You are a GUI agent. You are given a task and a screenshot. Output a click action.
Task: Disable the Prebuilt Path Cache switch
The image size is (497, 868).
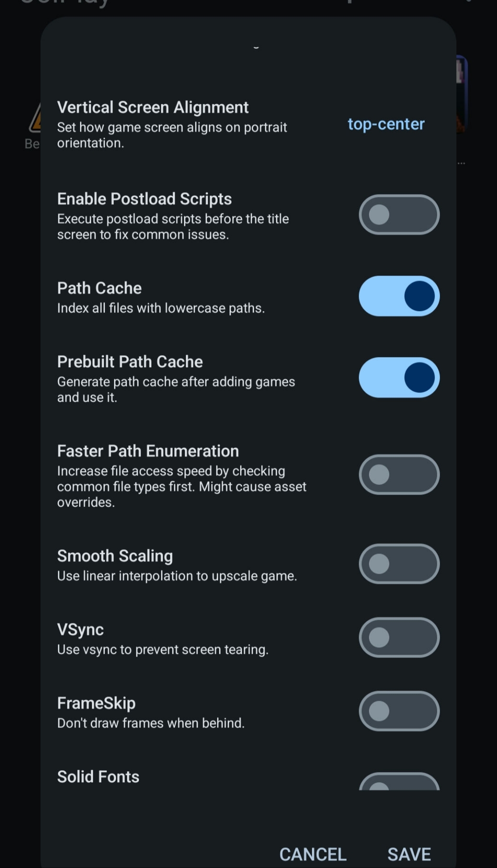click(x=399, y=378)
